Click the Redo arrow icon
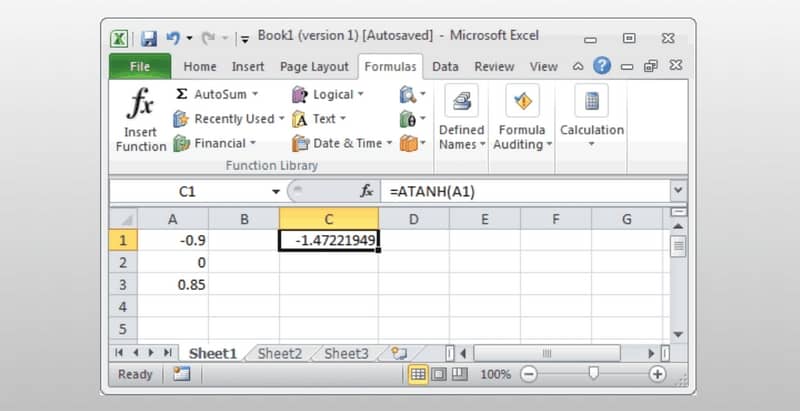This screenshot has width=800, height=411. pyautogui.click(x=208, y=38)
